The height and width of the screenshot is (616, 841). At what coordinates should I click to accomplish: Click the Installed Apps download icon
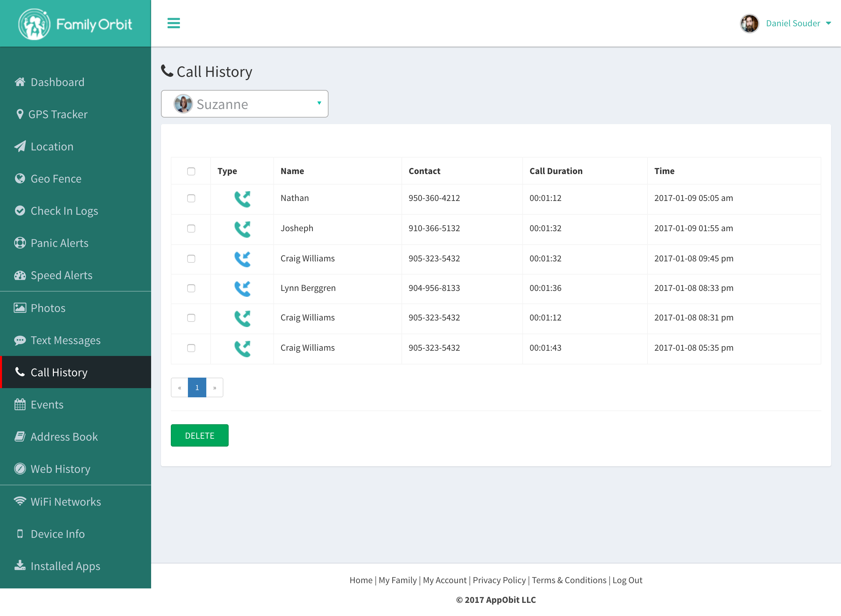pyautogui.click(x=20, y=565)
